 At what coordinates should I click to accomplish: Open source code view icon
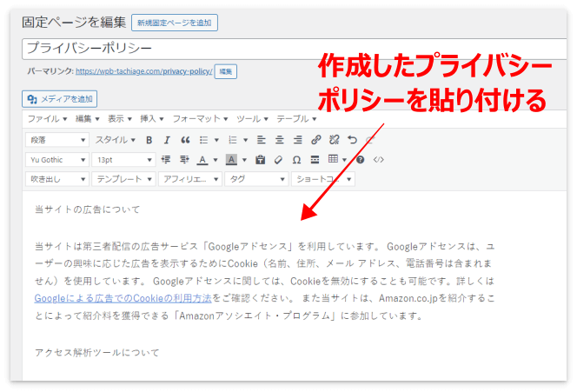coord(378,160)
